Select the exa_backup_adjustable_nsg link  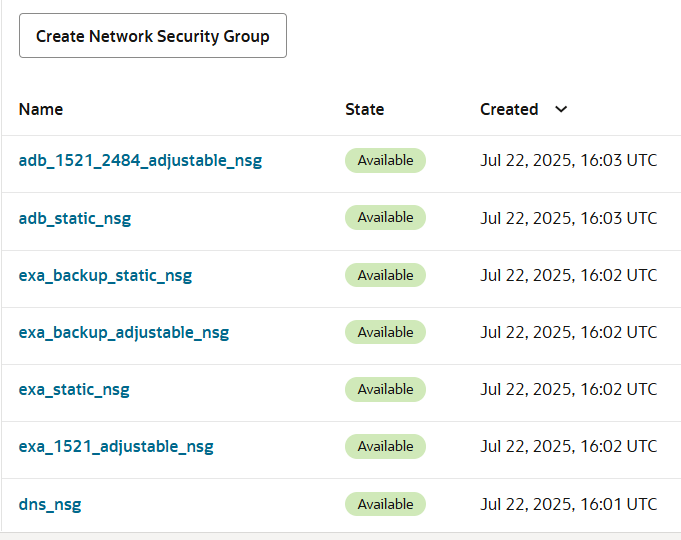(124, 332)
